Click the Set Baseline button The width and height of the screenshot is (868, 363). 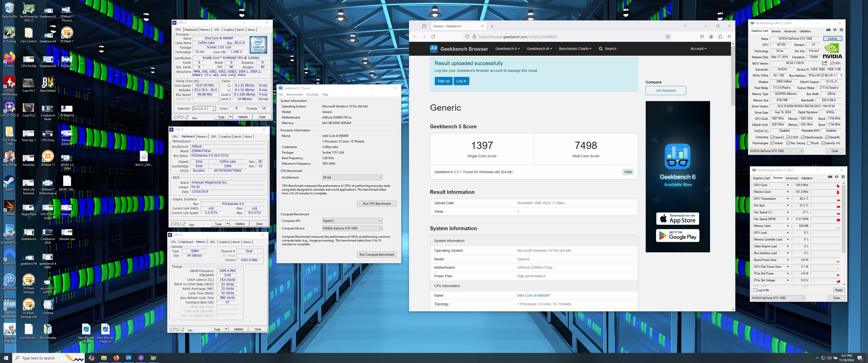click(665, 90)
